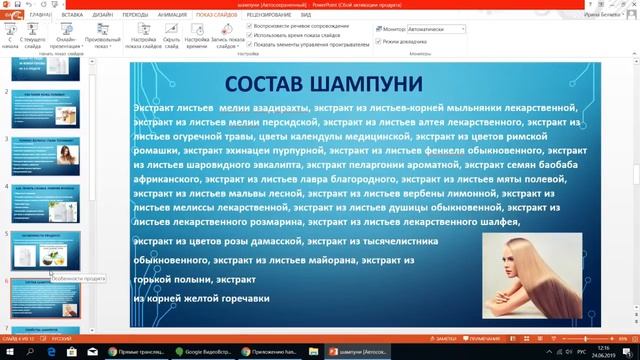The width and height of the screenshot is (640, 360).
Task: Open PowerPoint Help question mark icon
Action: coord(590,4)
